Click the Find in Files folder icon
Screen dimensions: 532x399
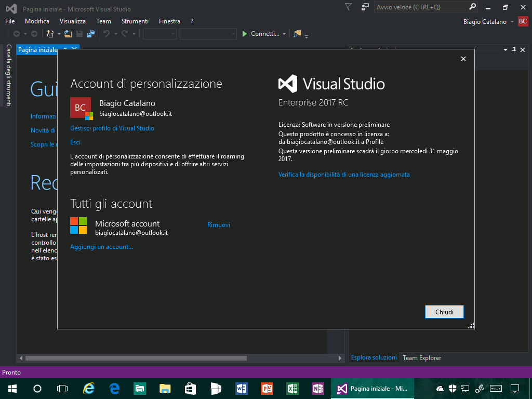(297, 34)
